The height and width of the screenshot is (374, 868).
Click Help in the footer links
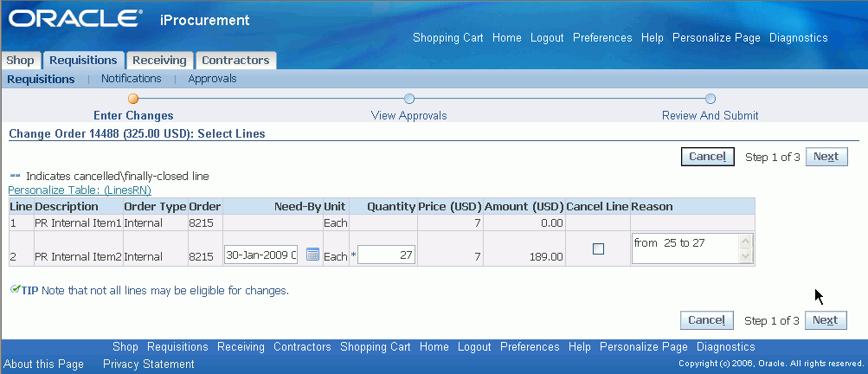(580, 347)
